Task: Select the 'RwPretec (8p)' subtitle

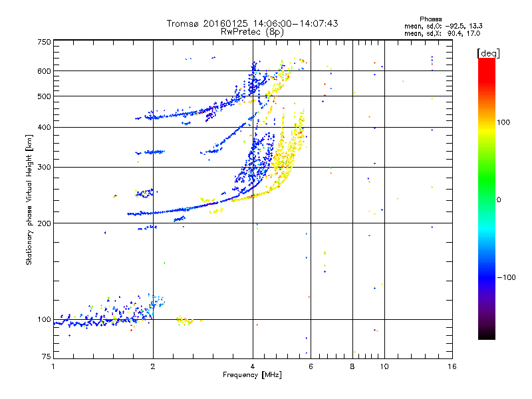Action: pyautogui.click(x=252, y=32)
